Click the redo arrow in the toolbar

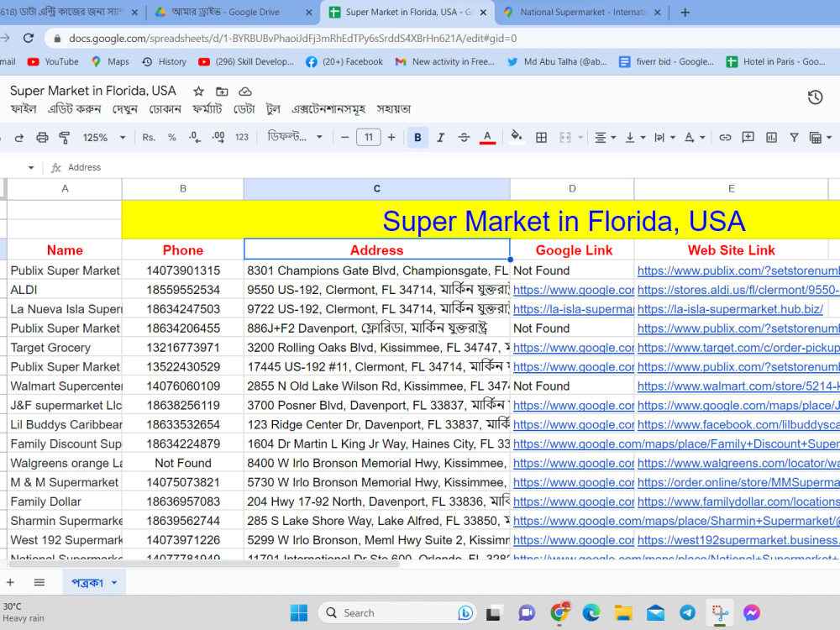point(18,138)
